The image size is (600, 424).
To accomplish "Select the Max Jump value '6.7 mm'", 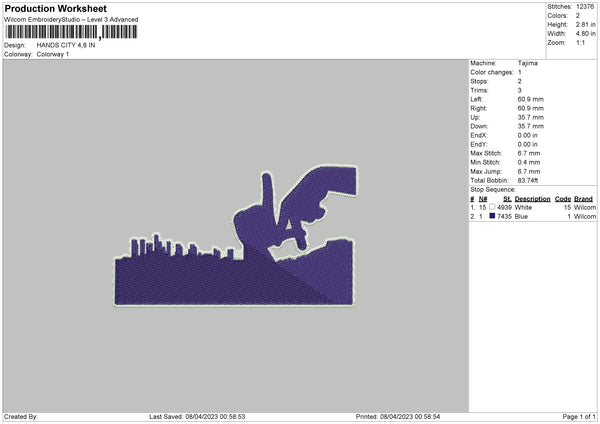I will 529,172.
